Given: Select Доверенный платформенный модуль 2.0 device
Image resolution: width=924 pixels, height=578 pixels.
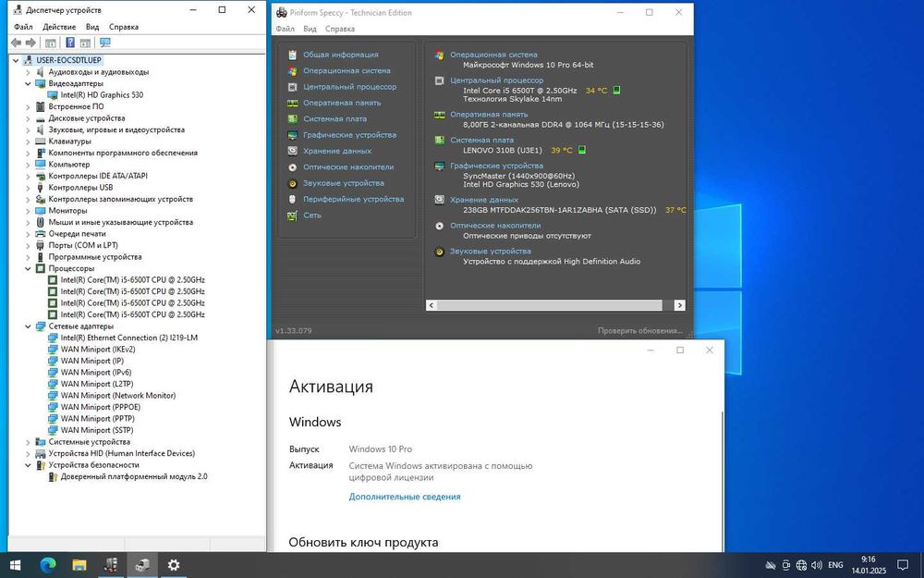Looking at the screenshot, I should click(134, 476).
